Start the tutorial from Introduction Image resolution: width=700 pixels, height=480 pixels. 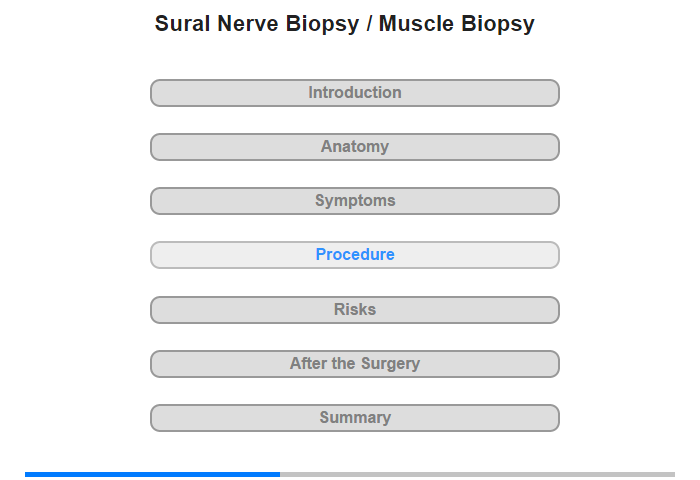tap(354, 93)
